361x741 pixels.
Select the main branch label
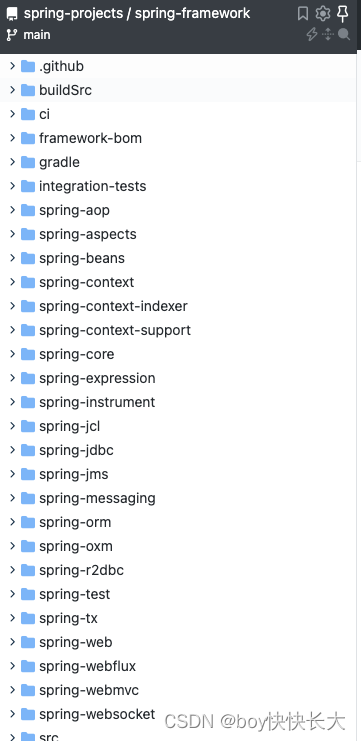37,35
